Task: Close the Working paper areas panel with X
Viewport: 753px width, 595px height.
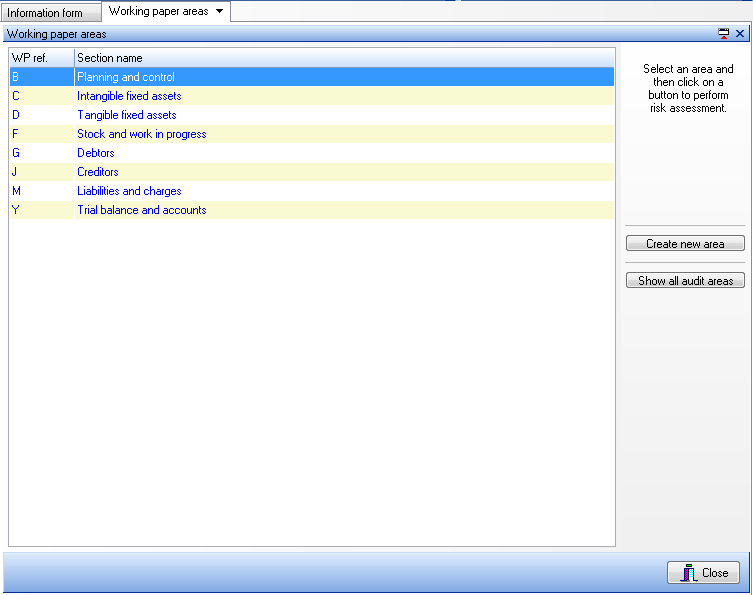Action: click(740, 34)
